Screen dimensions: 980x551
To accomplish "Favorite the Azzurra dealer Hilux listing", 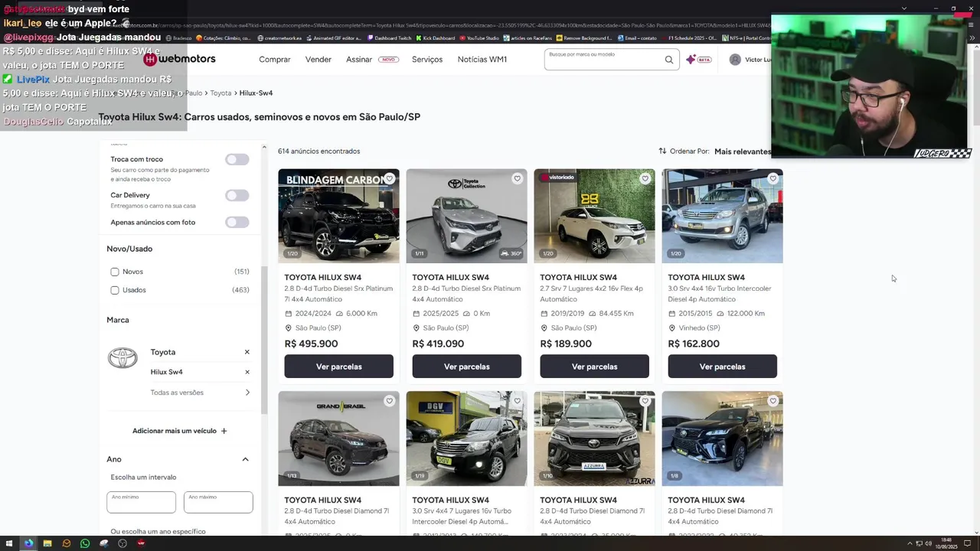I will [645, 401].
